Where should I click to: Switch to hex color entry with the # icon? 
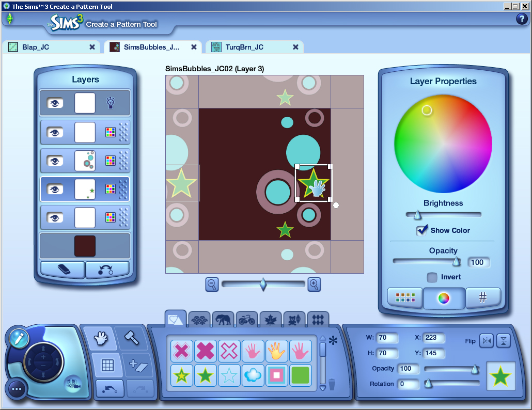(x=483, y=298)
